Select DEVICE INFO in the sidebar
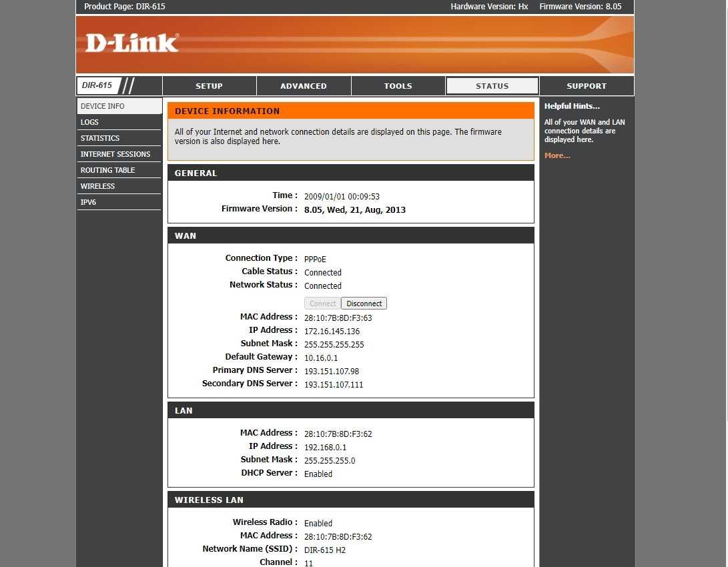The width and height of the screenshot is (728, 567). coord(119,106)
